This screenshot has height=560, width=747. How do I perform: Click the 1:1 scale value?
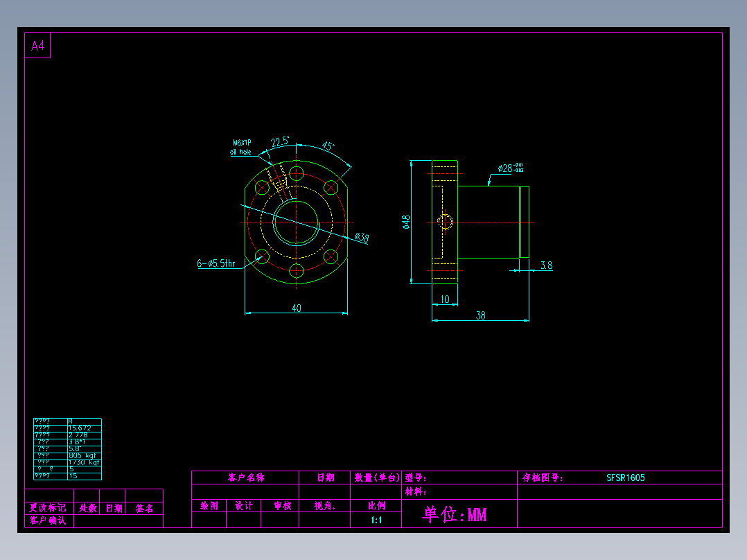coord(376,520)
